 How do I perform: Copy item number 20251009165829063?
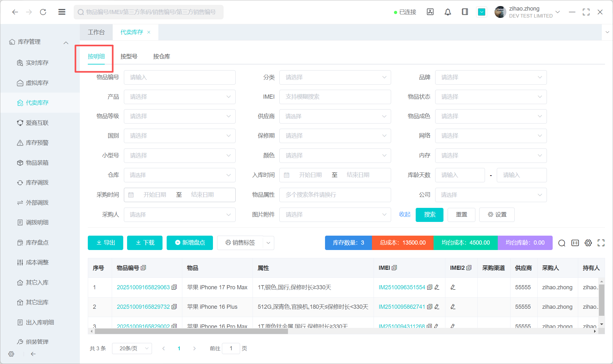coord(174,287)
